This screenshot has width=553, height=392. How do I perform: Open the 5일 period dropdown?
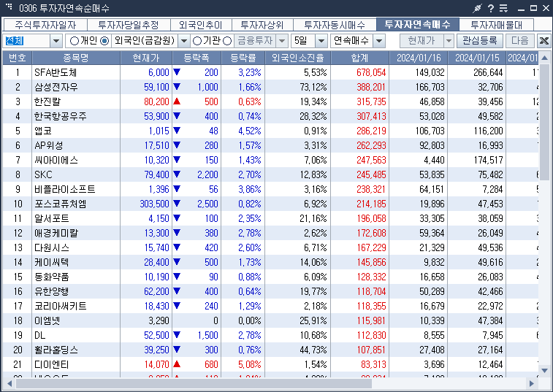coord(321,41)
